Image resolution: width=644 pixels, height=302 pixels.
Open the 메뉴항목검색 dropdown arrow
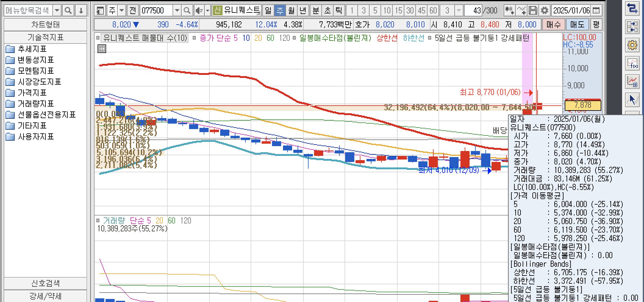[57, 11]
